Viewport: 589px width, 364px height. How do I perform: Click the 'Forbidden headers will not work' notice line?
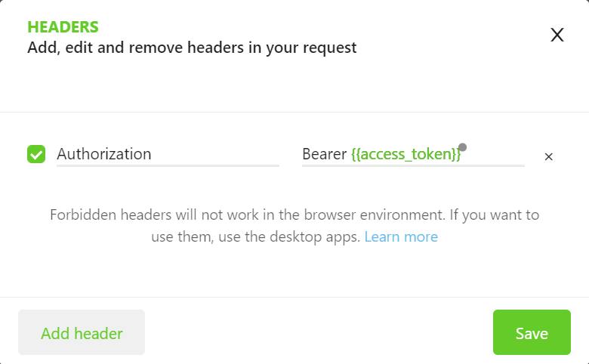(294, 214)
